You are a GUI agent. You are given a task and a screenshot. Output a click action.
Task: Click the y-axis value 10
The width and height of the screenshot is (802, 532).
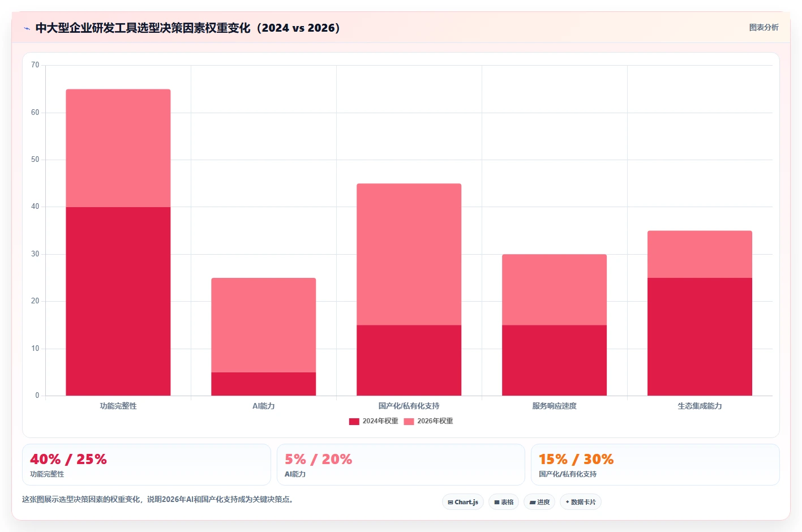(35, 349)
